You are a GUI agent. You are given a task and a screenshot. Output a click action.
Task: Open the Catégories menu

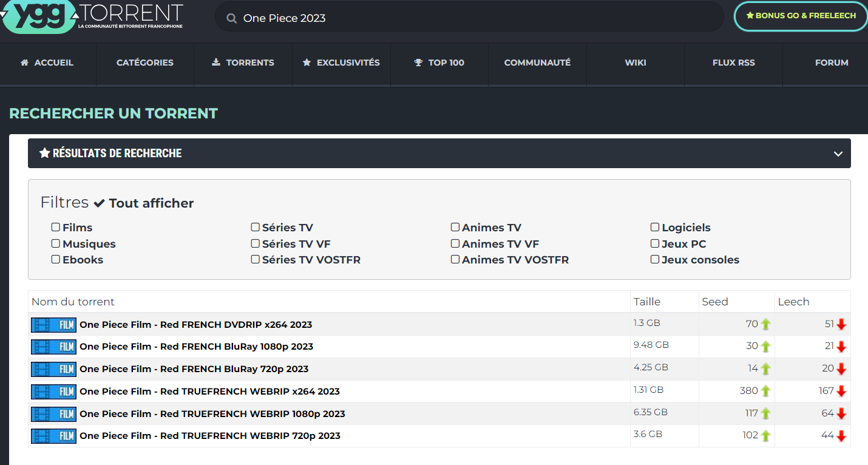[145, 63]
